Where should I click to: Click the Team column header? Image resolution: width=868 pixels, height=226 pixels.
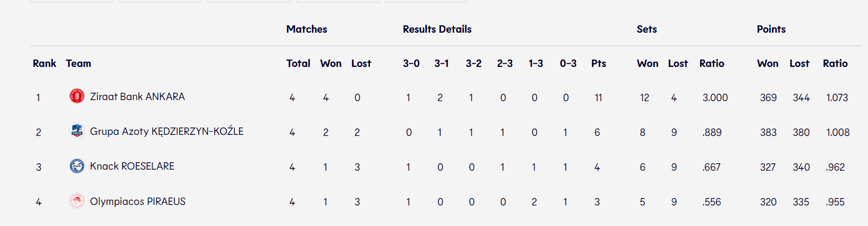(79, 64)
